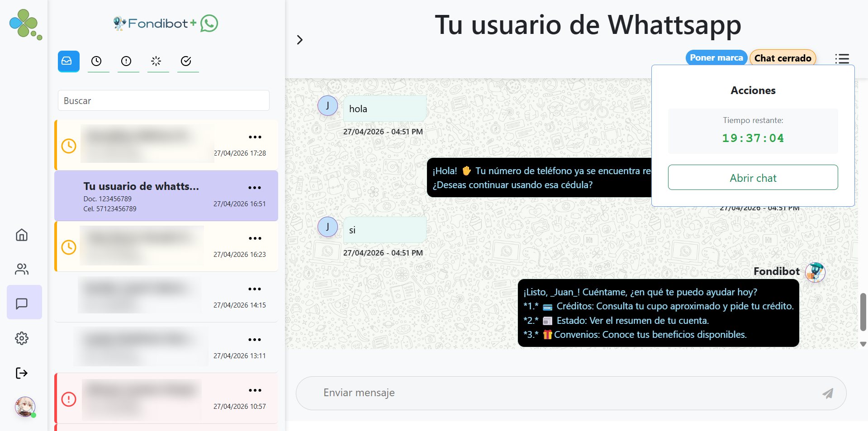Open the users sidebar icon
The height and width of the screenshot is (431, 868).
(x=22, y=270)
